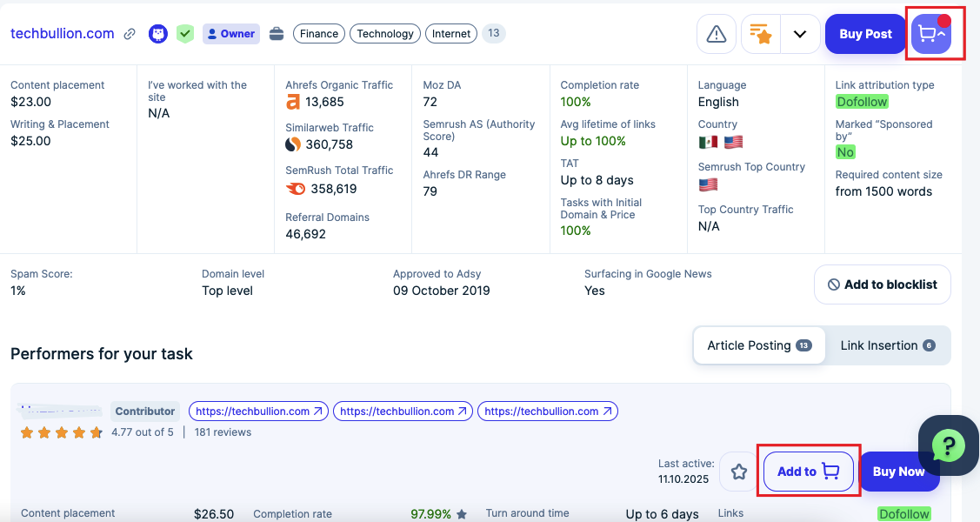Click Add to blocklist button

882,284
